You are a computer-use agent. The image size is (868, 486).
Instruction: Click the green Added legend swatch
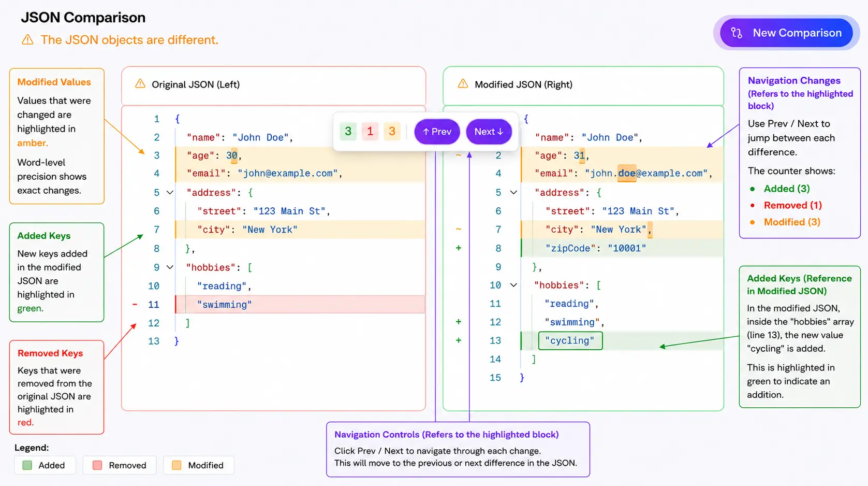click(27, 465)
